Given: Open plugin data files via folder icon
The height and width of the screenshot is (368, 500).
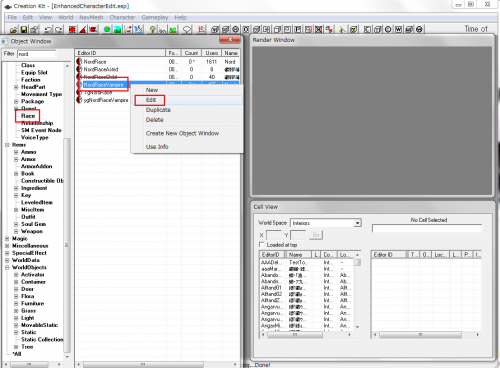Looking at the screenshot, I should 14,30.
